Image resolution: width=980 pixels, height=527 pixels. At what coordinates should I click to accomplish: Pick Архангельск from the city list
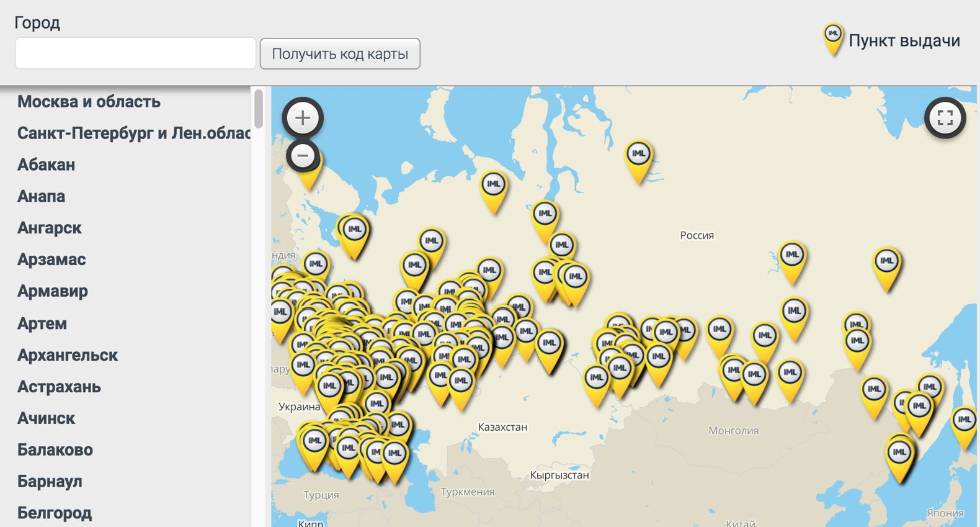67,356
